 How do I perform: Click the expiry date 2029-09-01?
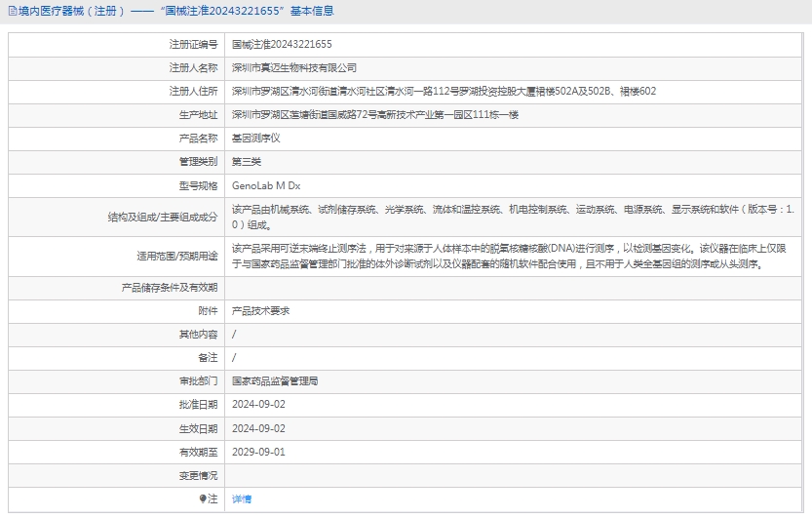coord(258,452)
